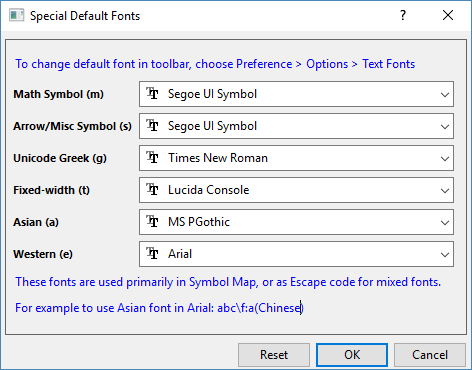The width and height of the screenshot is (472, 370).
Task: Click the TrueType icon beside MS PGothic
Action: (x=152, y=221)
